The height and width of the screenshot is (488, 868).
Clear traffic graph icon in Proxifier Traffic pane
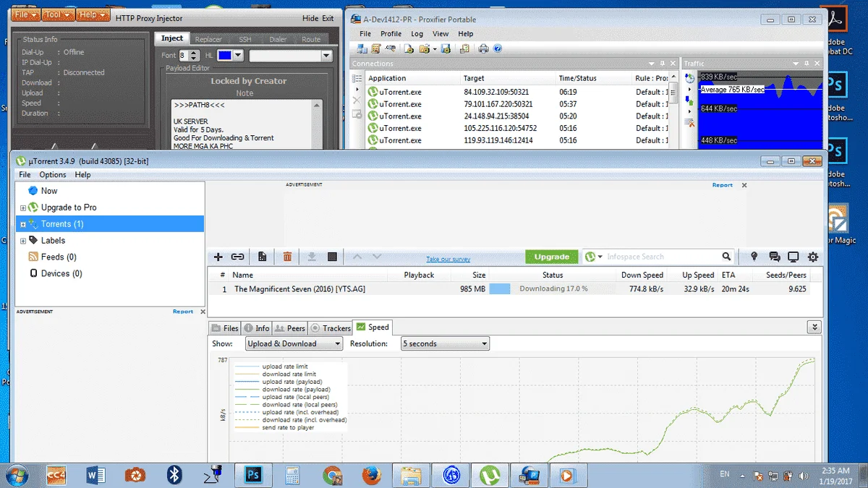tap(689, 122)
